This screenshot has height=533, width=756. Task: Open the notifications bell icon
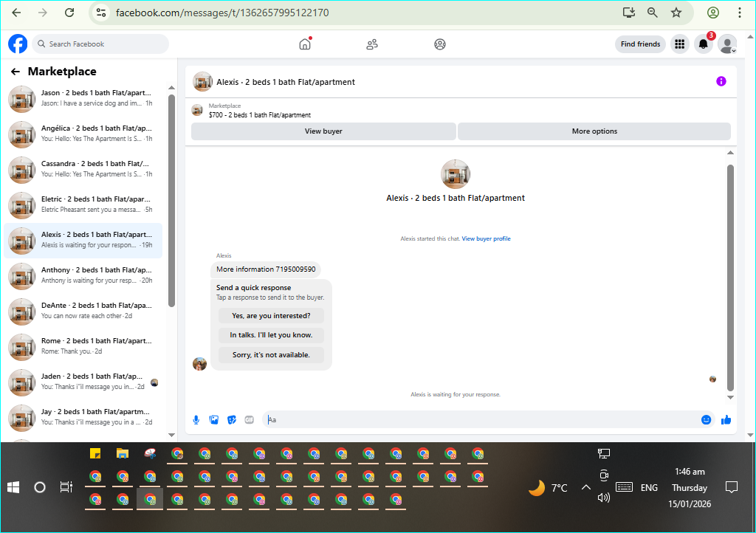point(704,44)
